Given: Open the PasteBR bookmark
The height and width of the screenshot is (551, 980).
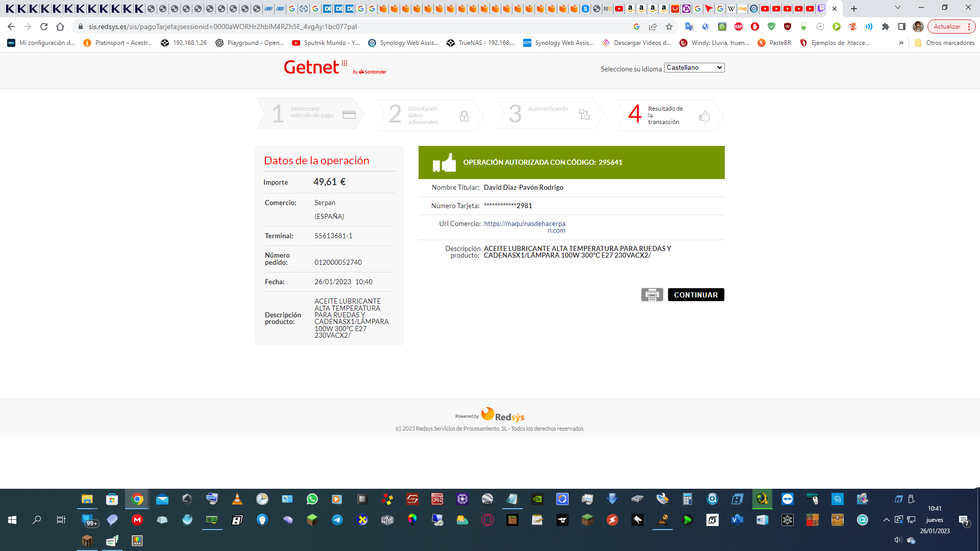Looking at the screenshot, I should 774,43.
